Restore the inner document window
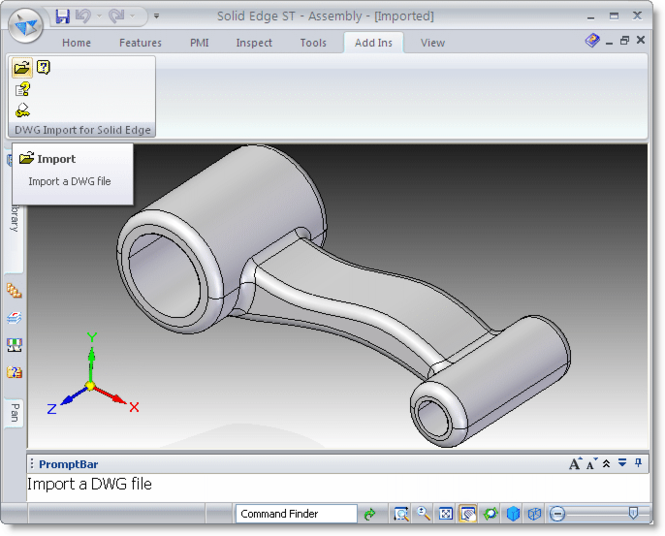The width and height of the screenshot is (665, 536). pyautogui.click(x=625, y=41)
